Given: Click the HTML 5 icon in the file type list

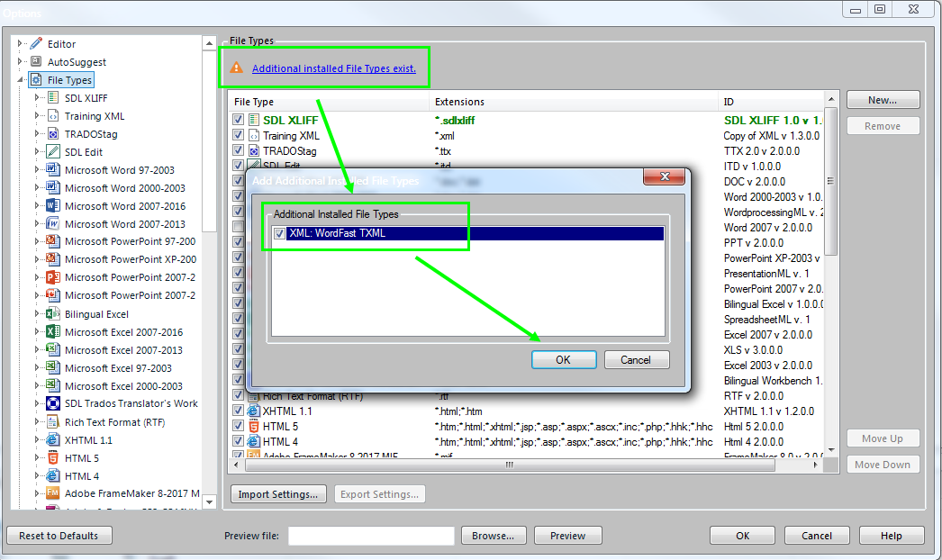Looking at the screenshot, I should click(254, 426).
